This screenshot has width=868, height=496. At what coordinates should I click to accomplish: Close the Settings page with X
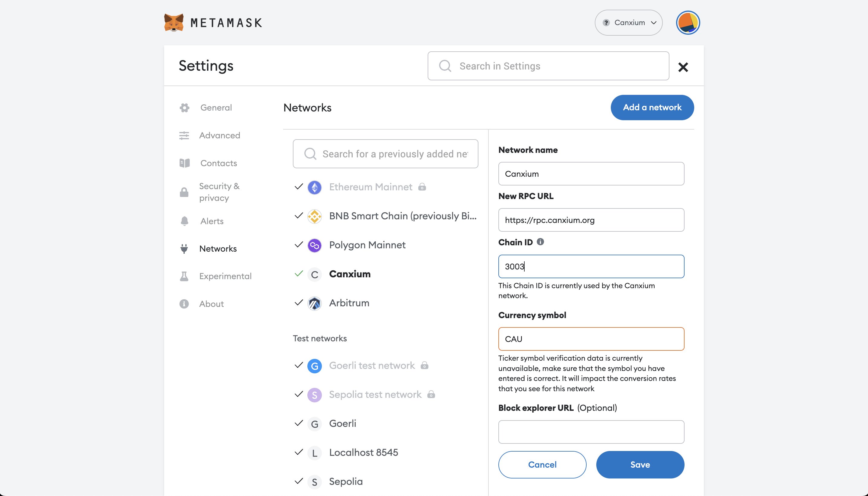click(683, 67)
